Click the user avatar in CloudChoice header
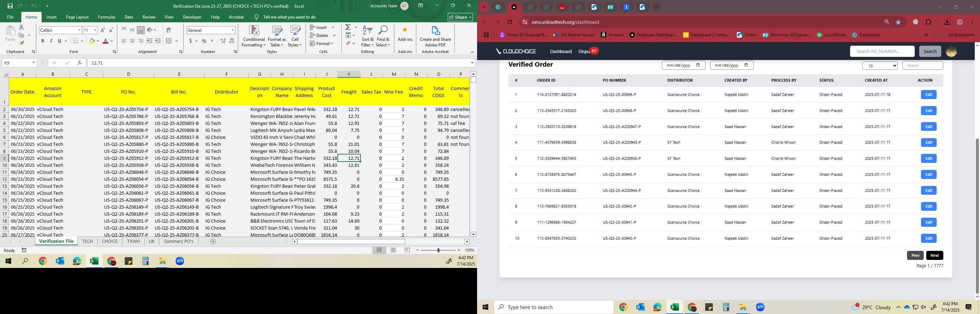Image resolution: width=980 pixels, height=314 pixels. click(x=951, y=51)
